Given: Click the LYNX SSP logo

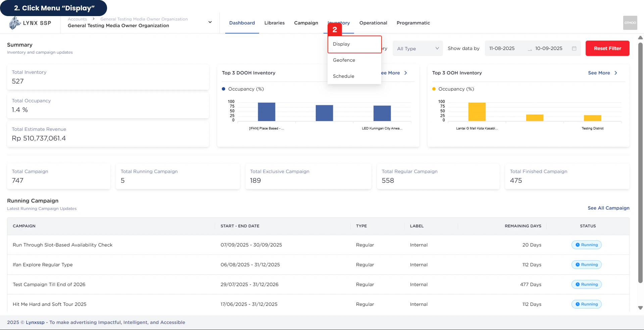Looking at the screenshot, I should [x=30, y=23].
